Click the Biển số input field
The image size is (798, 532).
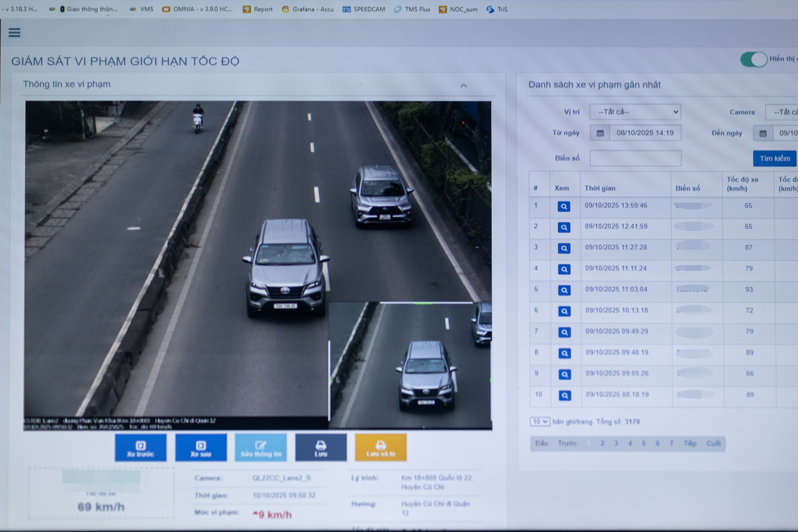tap(635, 158)
